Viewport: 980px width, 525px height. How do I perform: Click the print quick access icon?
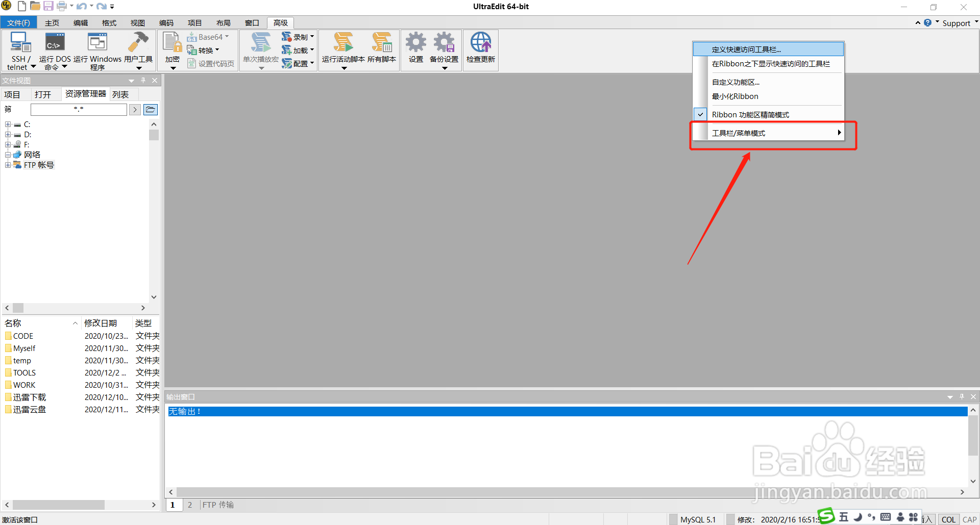click(61, 6)
